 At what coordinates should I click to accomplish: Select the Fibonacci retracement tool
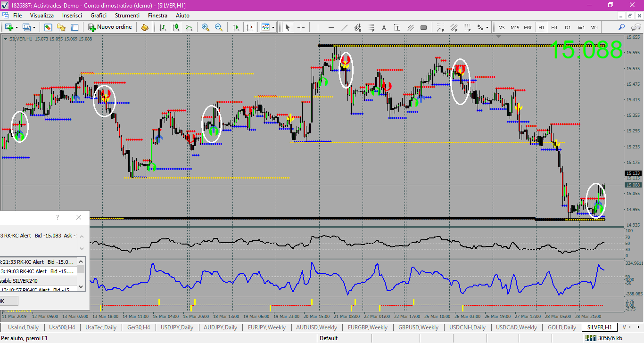coord(371,27)
